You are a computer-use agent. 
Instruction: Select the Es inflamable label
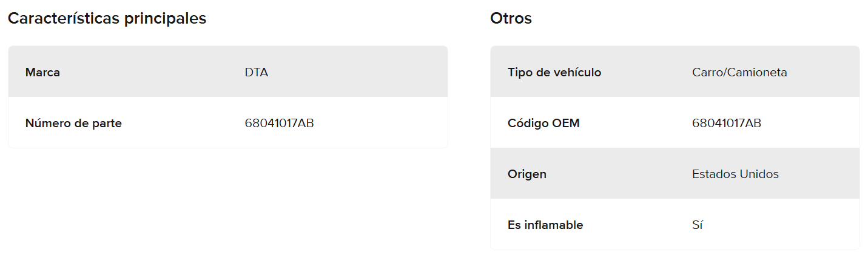click(x=545, y=225)
